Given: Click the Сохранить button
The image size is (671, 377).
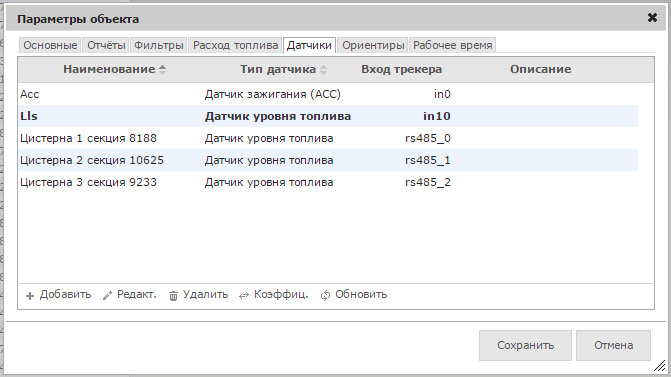Looking at the screenshot, I should (x=525, y=345).
